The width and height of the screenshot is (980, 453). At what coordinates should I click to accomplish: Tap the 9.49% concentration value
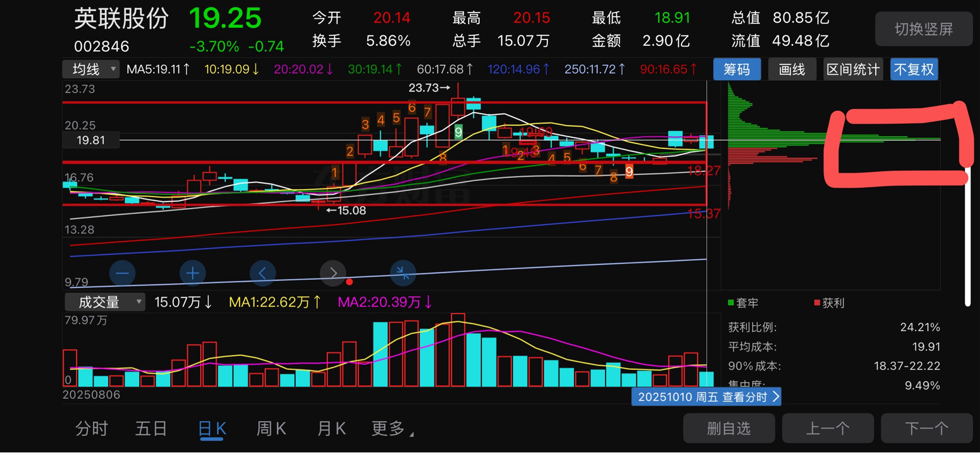coord(922,386)
